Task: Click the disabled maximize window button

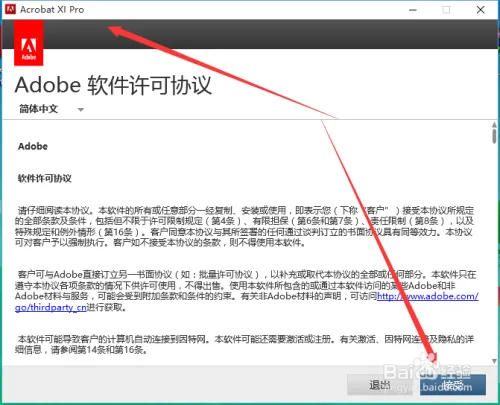Action: click(x=446, y=10)
